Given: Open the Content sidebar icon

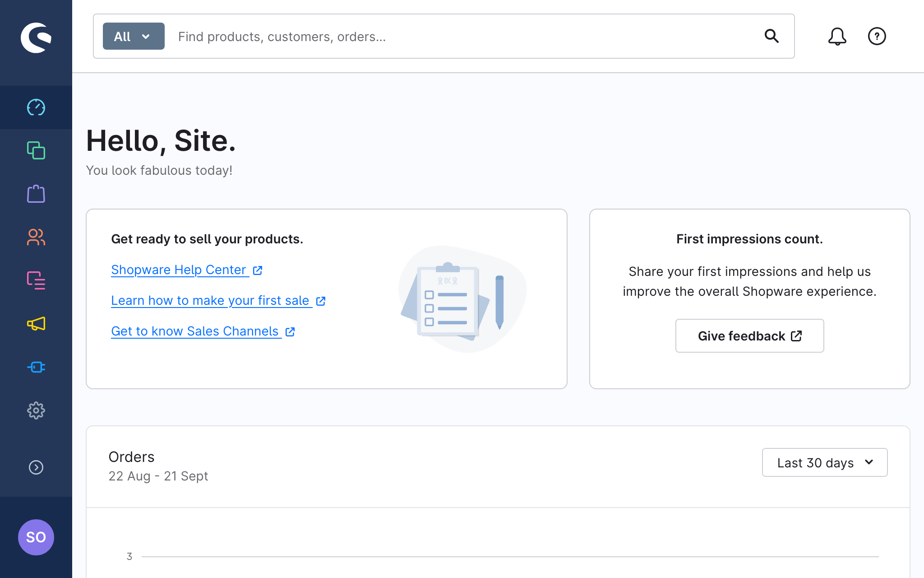Looking at the screenshot, I should pyautogui.click(x=36, y=280).
